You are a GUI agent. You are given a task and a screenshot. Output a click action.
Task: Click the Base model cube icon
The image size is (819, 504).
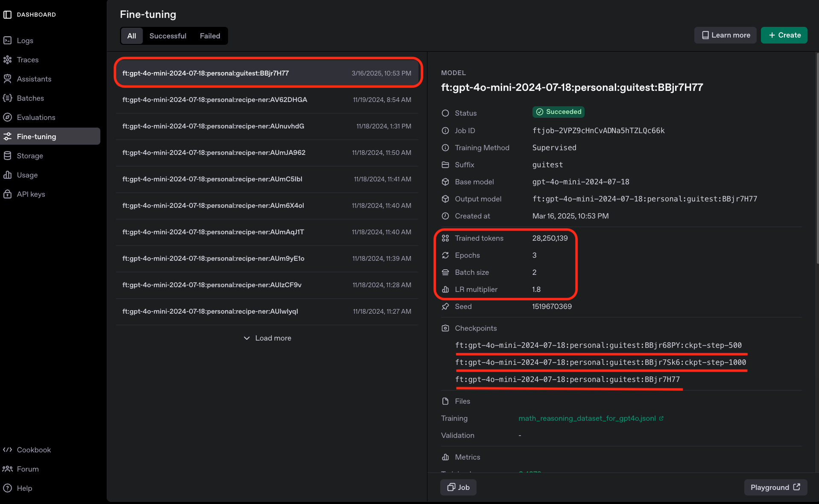(x=445, y=182)
